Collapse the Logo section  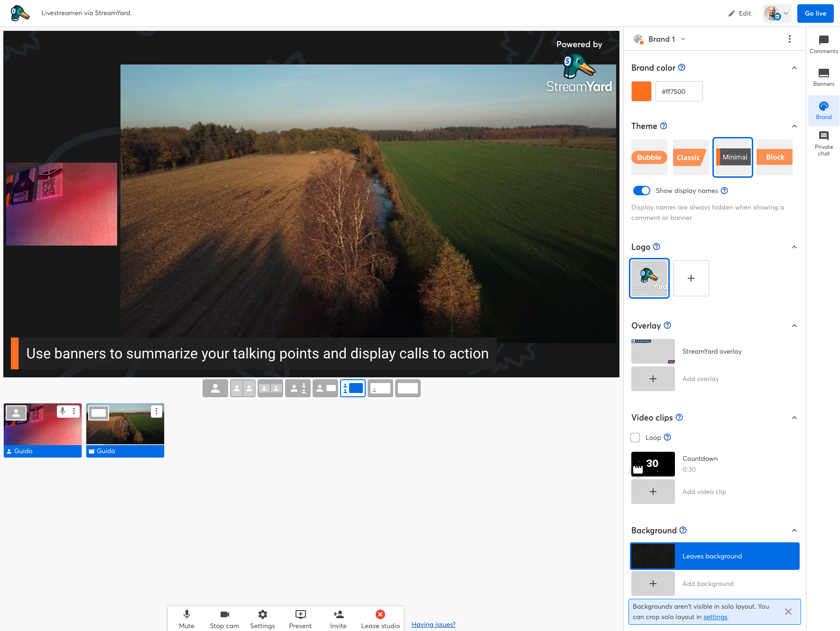pyautogui.click(x=794, y=247)
